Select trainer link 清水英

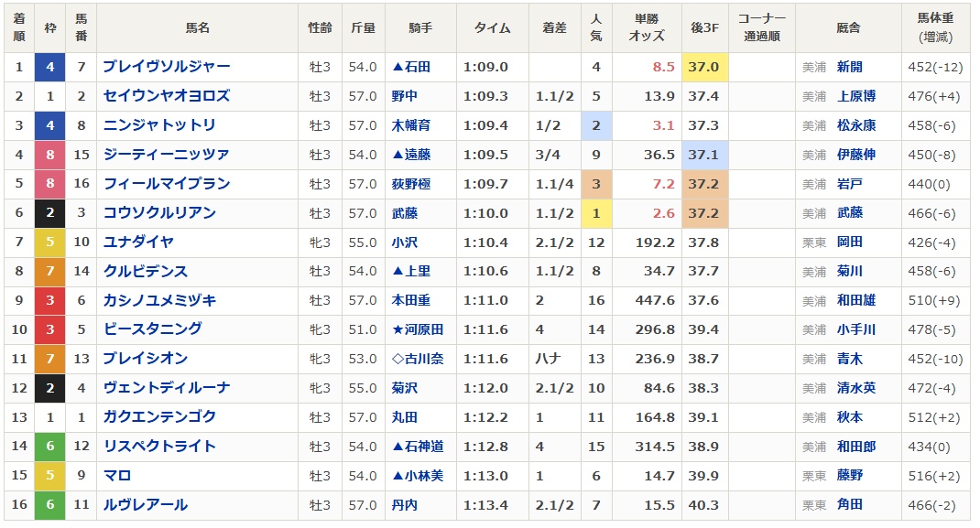tap(855, 388)
